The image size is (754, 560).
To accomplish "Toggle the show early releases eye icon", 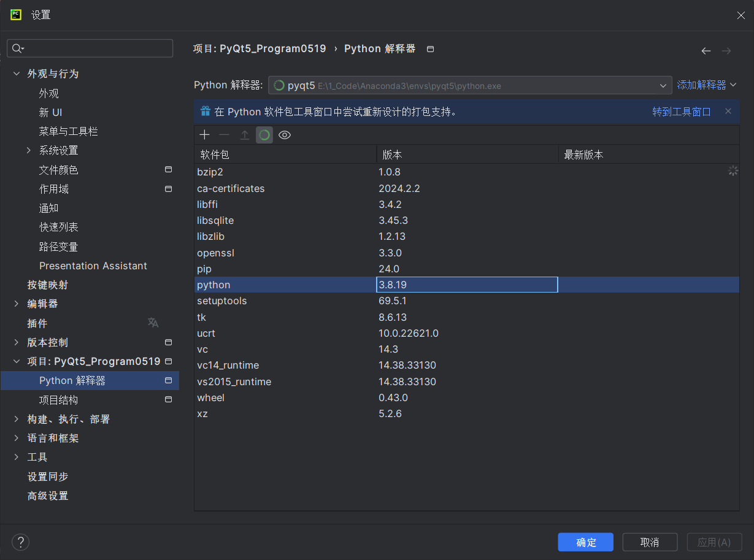I will (285, 135).
